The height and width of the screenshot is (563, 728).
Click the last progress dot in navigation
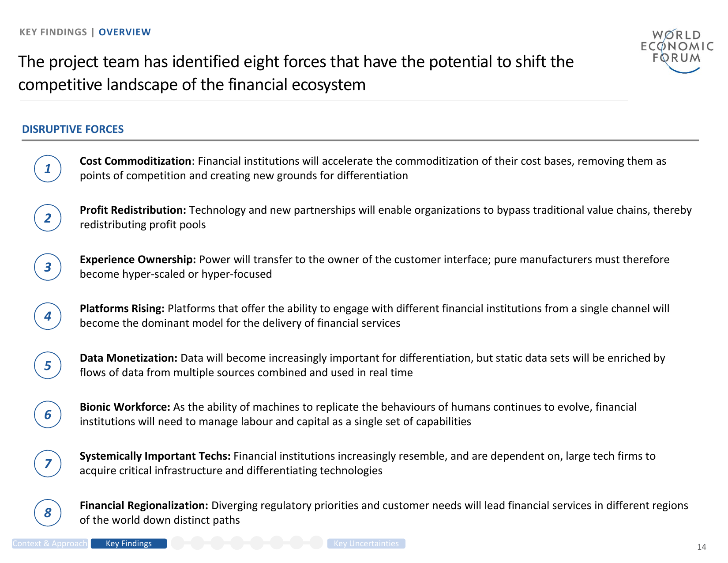point(316,543)
